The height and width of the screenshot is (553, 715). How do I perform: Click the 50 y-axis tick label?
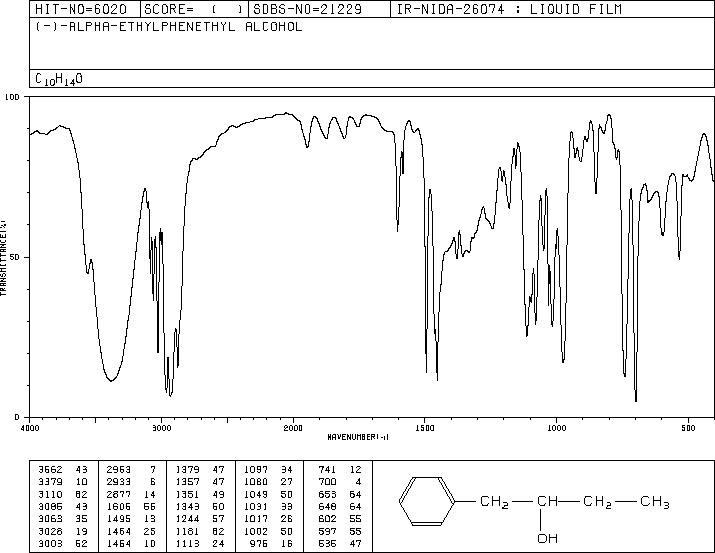point(16,257)
